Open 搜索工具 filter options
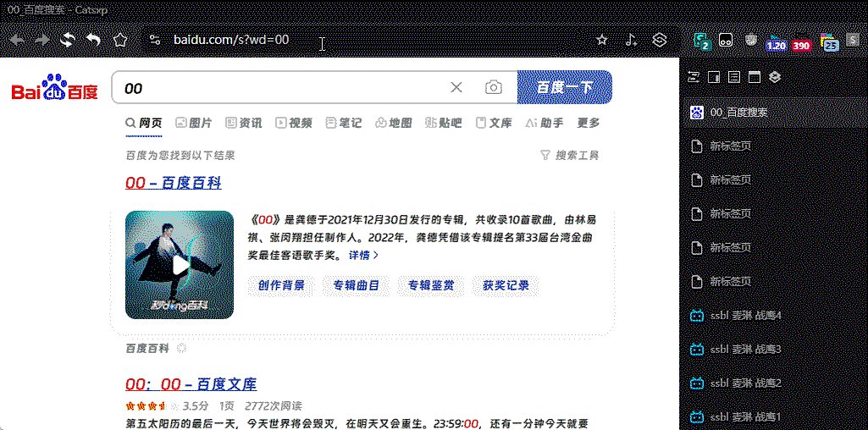The width and height of the screenshot is (868, 430). pyautogui.click(x=570, y=156)
